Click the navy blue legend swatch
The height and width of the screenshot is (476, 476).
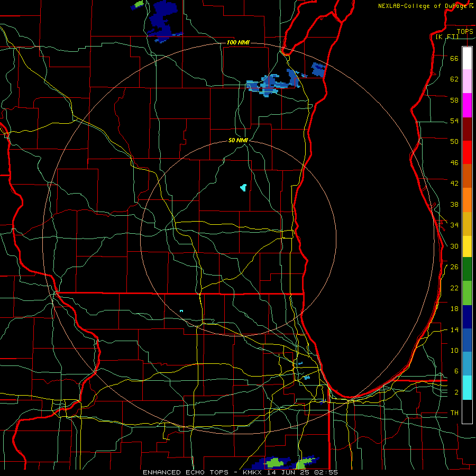467,317
